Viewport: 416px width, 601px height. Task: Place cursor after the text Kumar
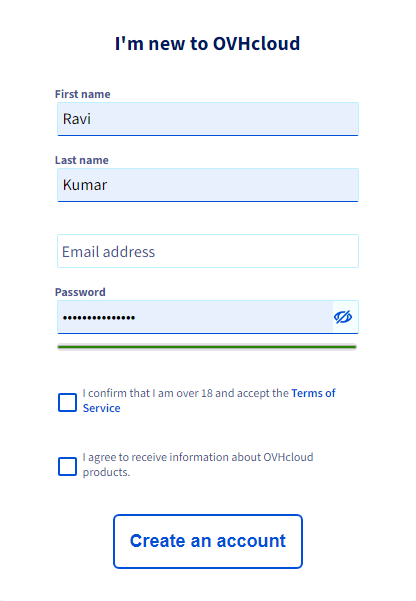pyautogui.click(x=108, y=185)
